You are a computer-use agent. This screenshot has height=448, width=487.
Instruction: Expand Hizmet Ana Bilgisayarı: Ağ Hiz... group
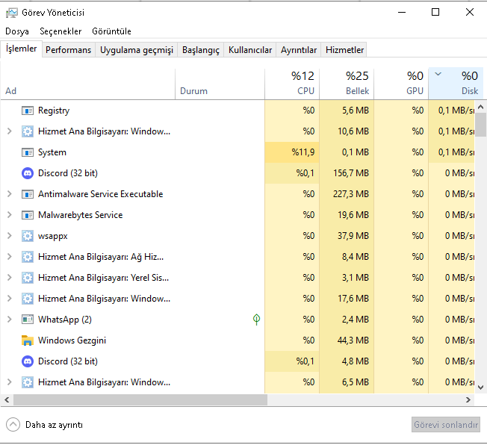pos(9,257)
